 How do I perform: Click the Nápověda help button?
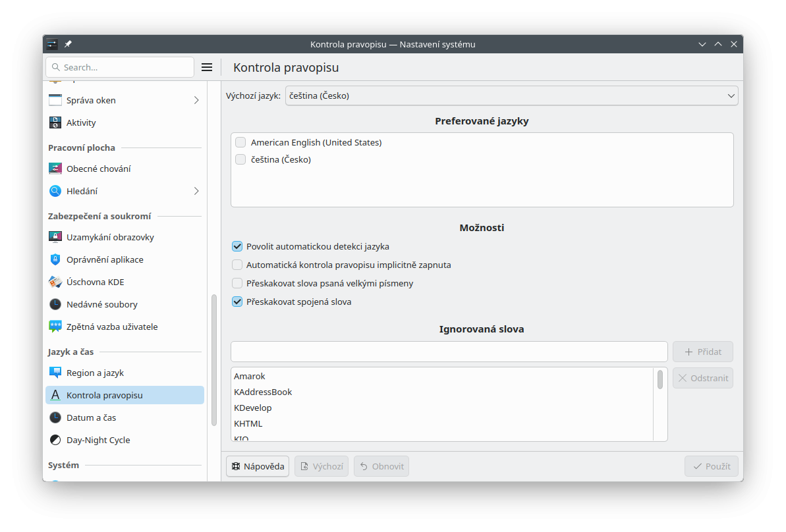tap(258, 466)
